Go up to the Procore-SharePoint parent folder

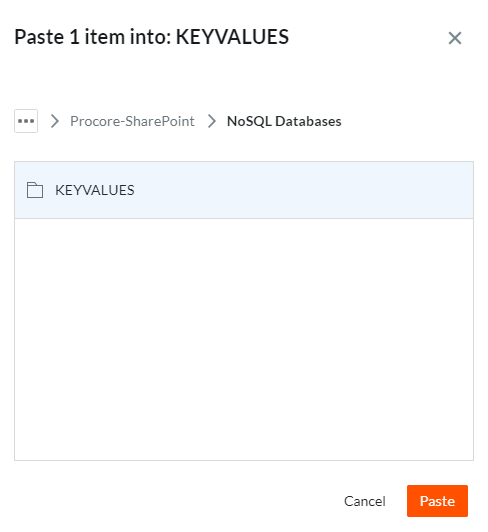click(x=132, y=121)
